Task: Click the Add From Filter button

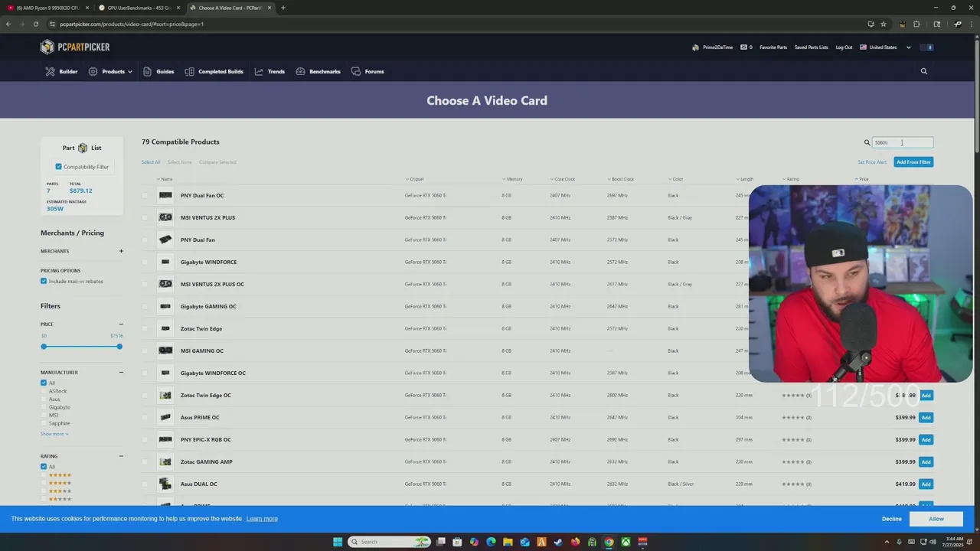Action: (x=913, y=162)
